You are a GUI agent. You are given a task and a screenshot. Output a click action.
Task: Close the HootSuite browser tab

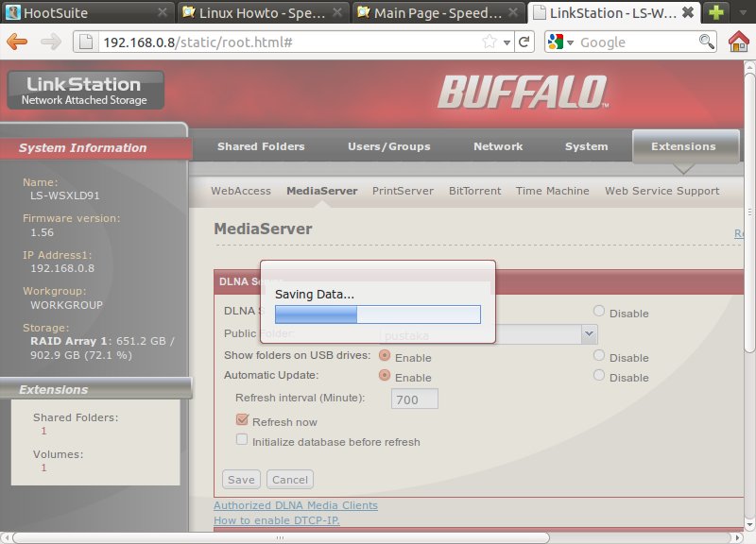click(163, 12)
